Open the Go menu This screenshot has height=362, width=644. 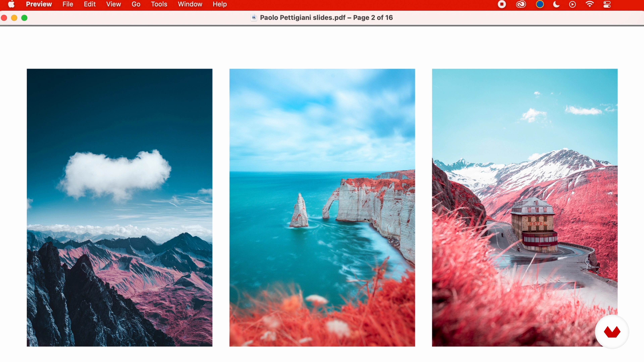pyautogui.click(x=136, y=4)
